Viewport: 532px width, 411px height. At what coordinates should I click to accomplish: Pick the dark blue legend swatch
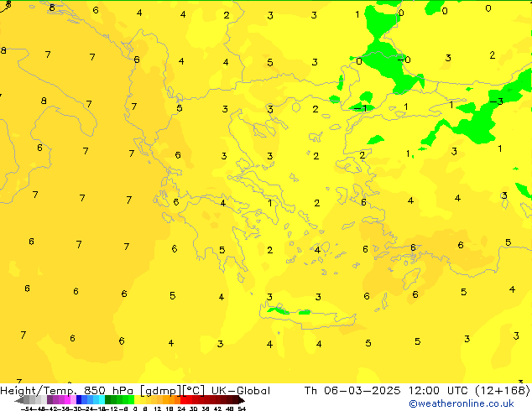[79, 399]
